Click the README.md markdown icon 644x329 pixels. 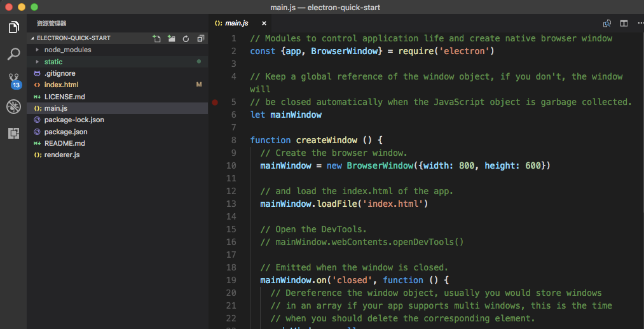38,144
